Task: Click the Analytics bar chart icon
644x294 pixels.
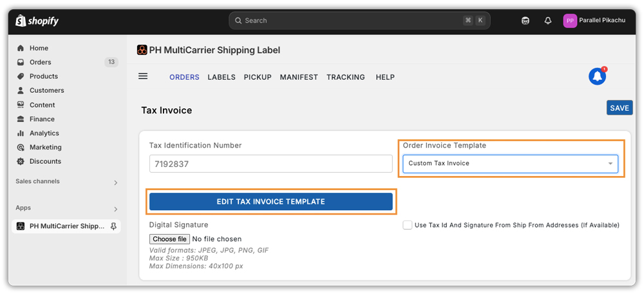Action: [20, 133]
